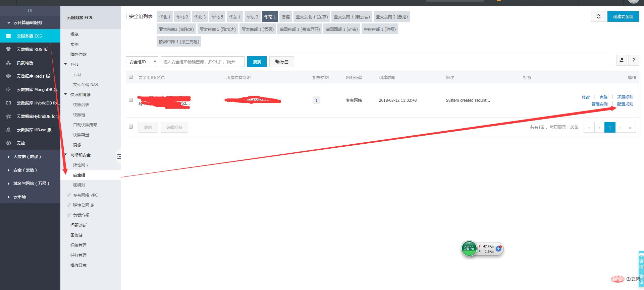Click the export/download icon above table

621,60
